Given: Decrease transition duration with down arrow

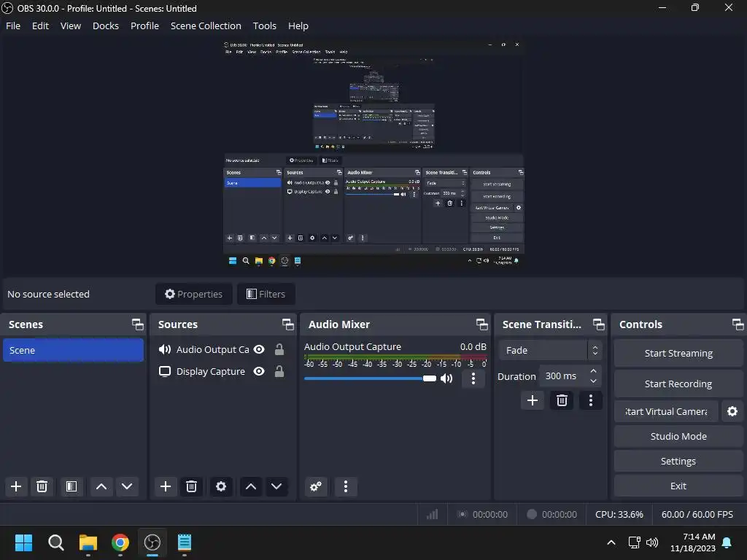Looking at the screenshot, I should [593, 381].
